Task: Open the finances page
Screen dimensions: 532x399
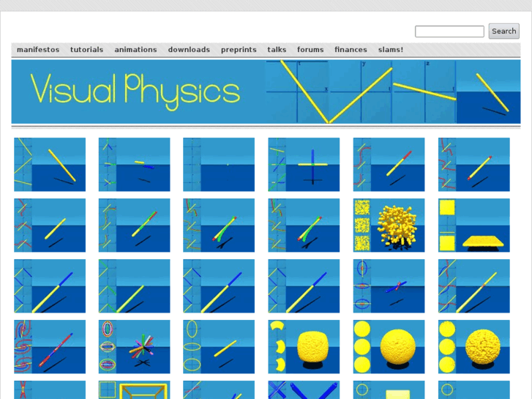Action: click(x=351, y=50)
